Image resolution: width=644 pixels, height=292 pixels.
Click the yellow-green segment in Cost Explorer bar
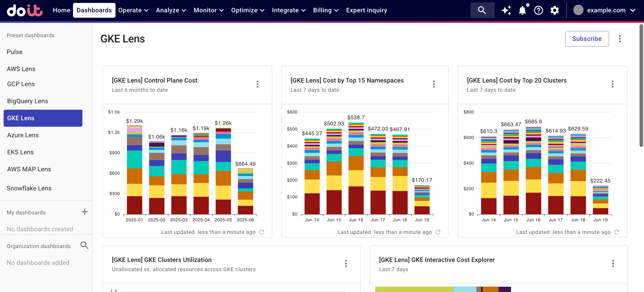(x=414, y=289)
